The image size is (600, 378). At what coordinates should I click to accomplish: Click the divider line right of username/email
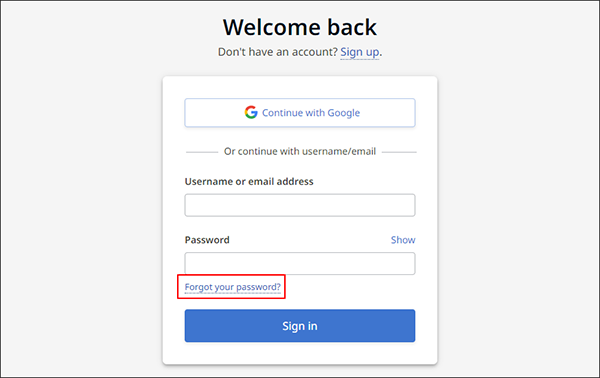399,152
